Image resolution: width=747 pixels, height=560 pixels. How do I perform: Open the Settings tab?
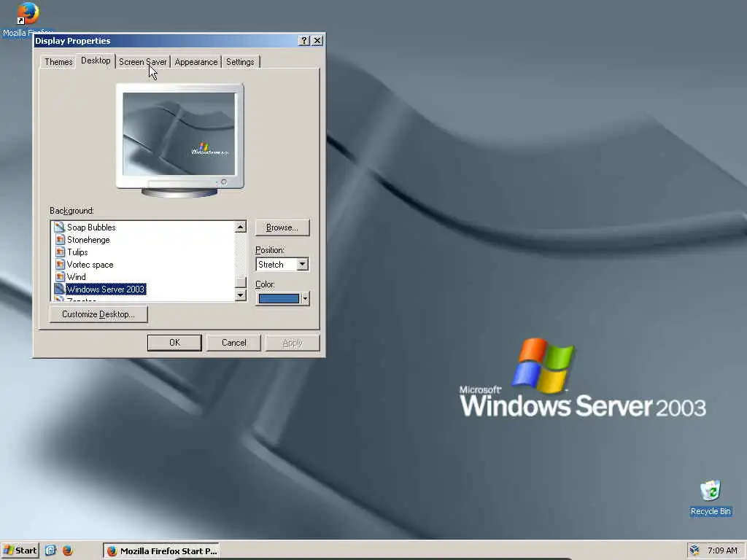tap(240, 62)
